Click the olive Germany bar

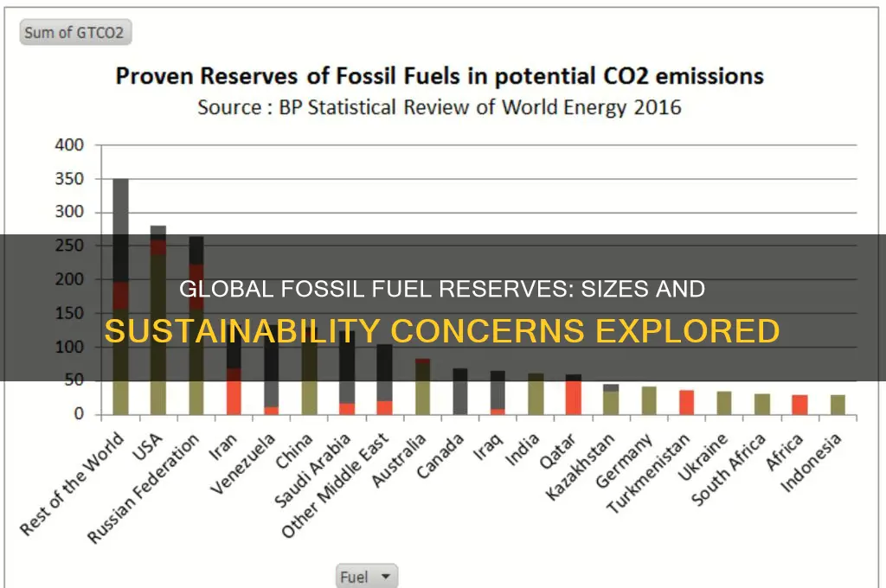[649, 400]
